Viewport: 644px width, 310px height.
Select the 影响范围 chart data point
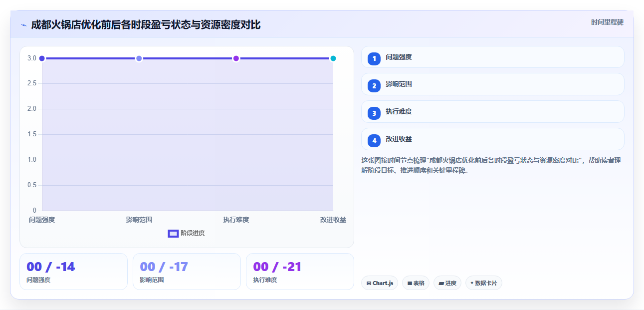139,58
